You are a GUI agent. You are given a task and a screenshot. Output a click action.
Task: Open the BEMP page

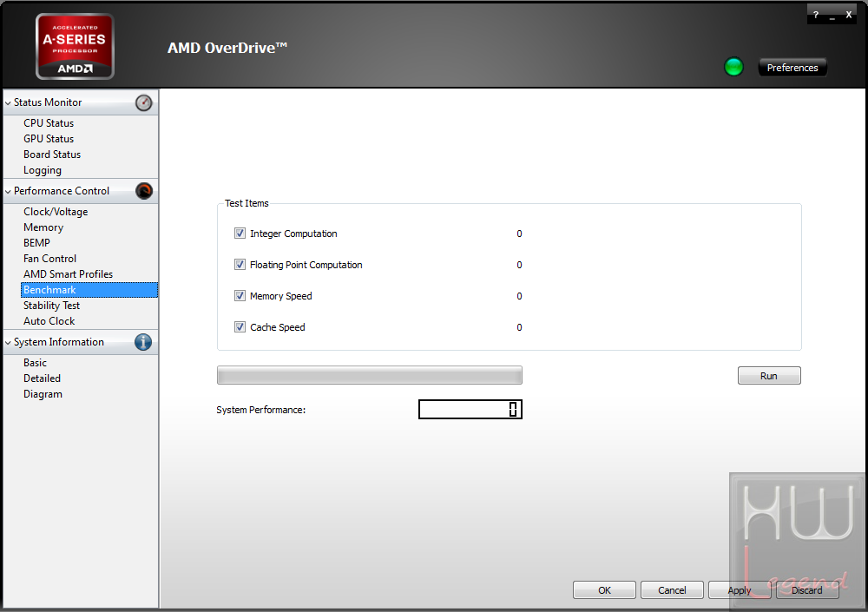(36, 242)
